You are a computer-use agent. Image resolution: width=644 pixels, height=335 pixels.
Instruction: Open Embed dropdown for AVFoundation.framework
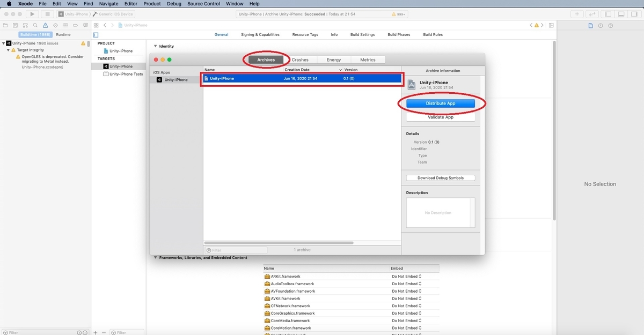point(407,291)
